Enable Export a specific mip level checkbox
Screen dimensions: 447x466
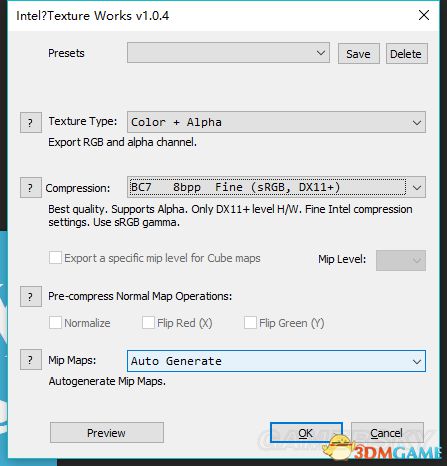55,258
